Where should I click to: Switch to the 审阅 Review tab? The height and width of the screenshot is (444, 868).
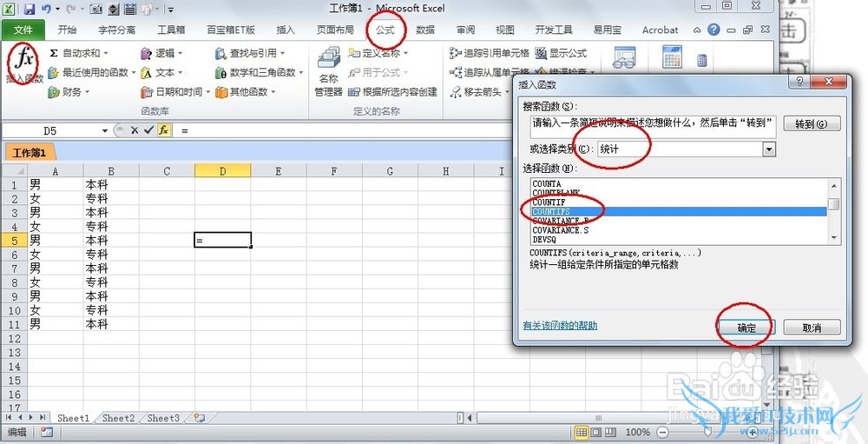(x=465, y=30)
